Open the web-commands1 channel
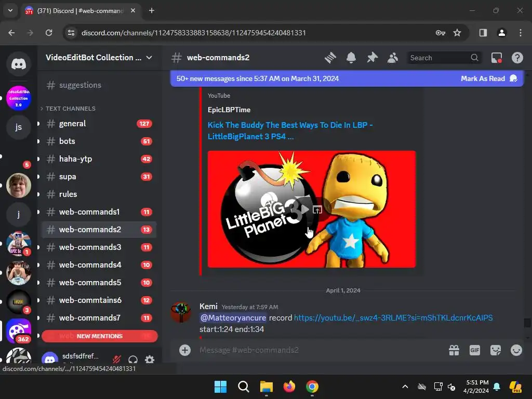The width and height of the screenshot is (532, 399). coord(99,212)
